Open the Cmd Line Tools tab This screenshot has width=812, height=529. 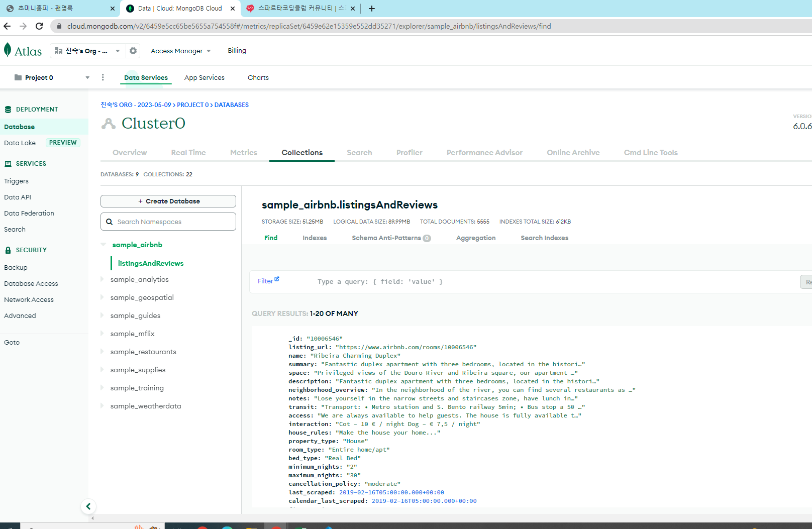(x=651, y=152)
